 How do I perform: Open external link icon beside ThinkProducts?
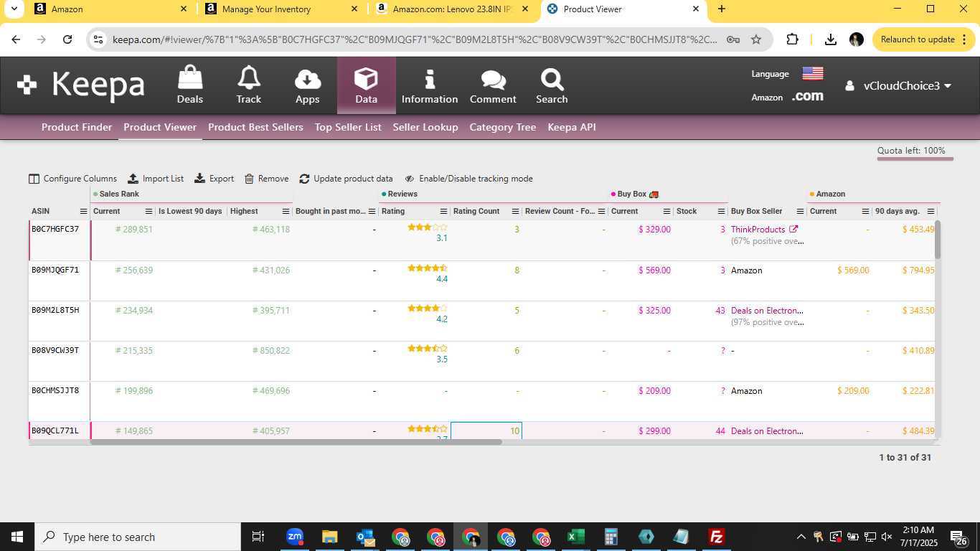(x=793, y=230)
